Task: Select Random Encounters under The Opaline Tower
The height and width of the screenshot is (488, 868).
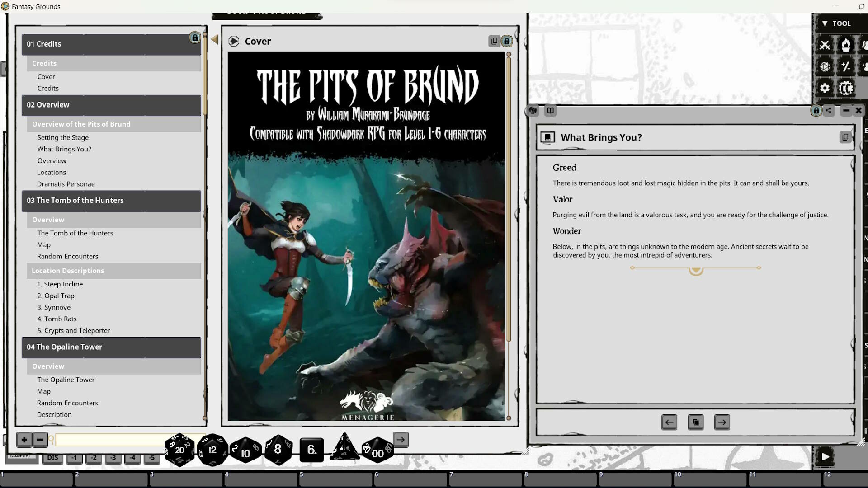Action: 67,403
